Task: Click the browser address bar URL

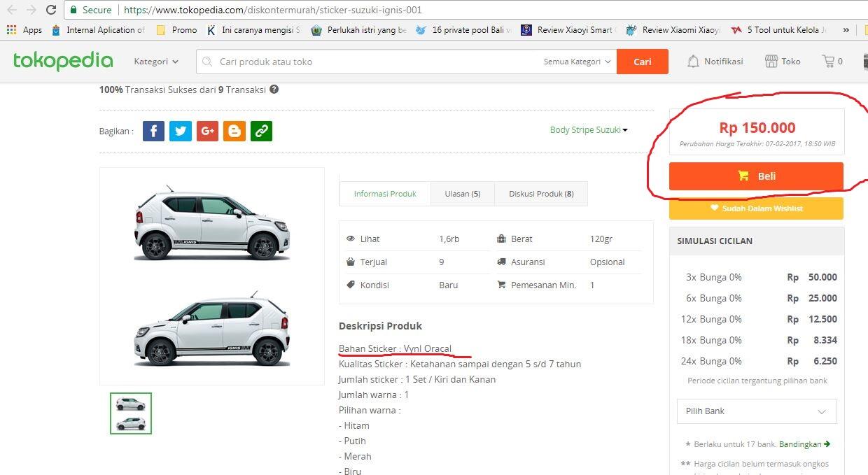Action: pyautogui.click(x=272, y=10)
